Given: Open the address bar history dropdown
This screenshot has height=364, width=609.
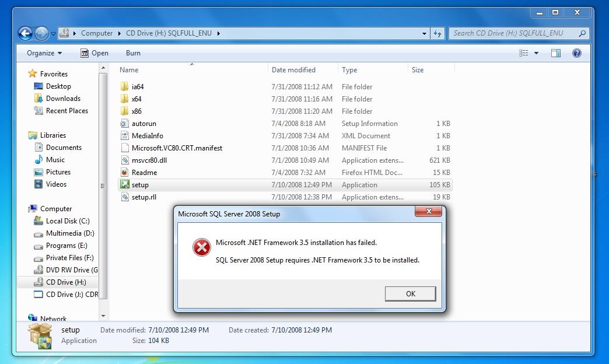Looking at the screenshot, I should (424, 33).
